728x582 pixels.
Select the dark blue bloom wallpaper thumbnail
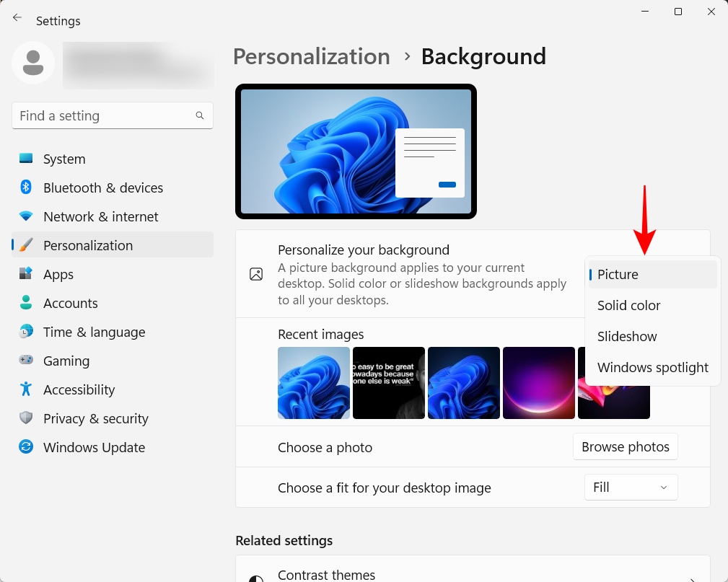pyautogui.click(x=464, y=383)
